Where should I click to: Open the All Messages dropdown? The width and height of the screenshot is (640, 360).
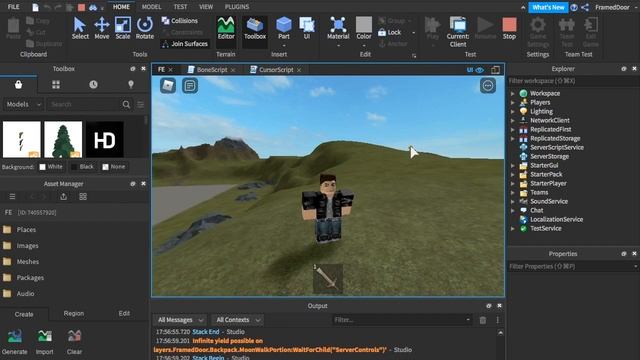point(180,320)
